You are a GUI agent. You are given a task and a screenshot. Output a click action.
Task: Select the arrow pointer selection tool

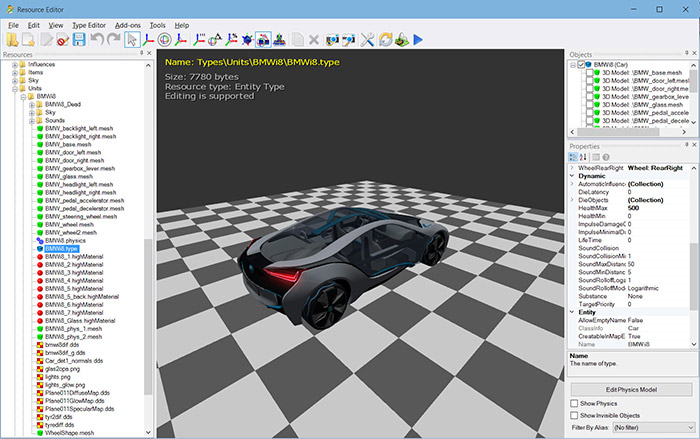pos(132,40)
